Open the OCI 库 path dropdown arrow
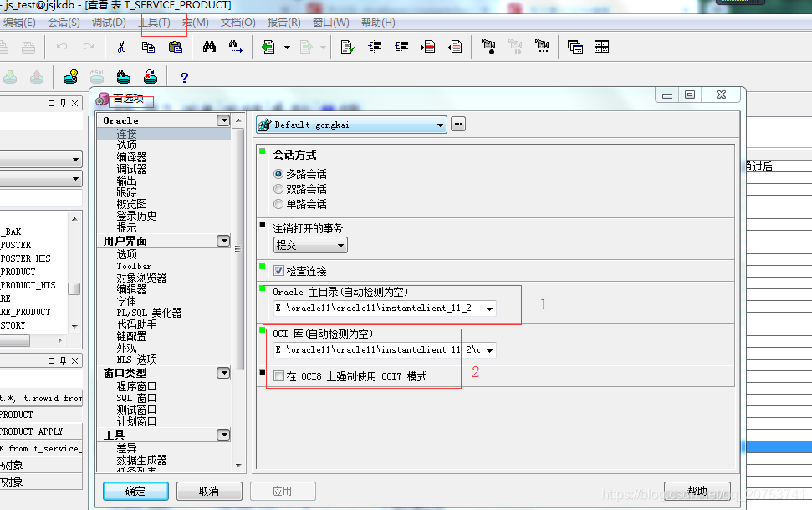This screenshot has width=812, height=510. pyautogui.click(x=489, y=350)
